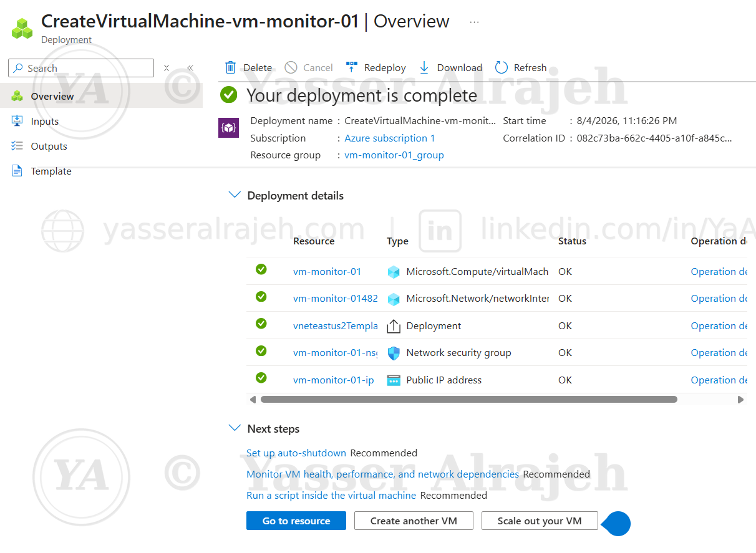The height and width of the screenshot is (553, 756).
Task: Click the Redeploy icon
Action: point(352,67)
